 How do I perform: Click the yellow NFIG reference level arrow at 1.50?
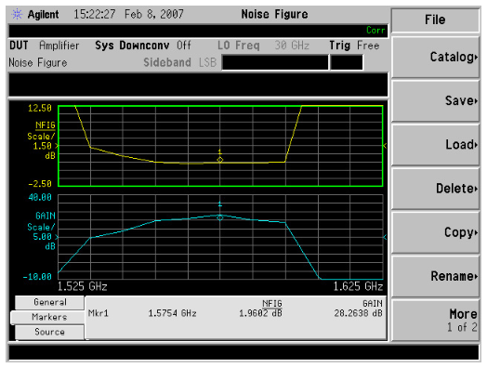point(57,146)
